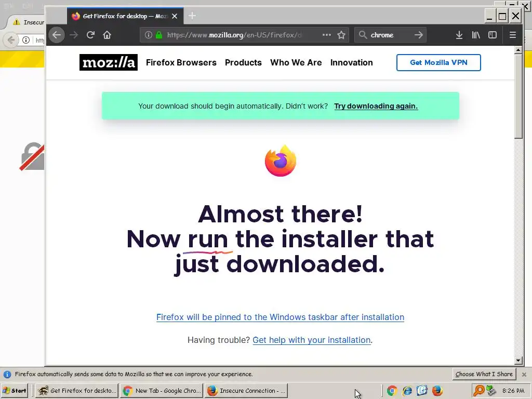Open Windows Start menu
532x399 pixels.
[x=14, y=391]
